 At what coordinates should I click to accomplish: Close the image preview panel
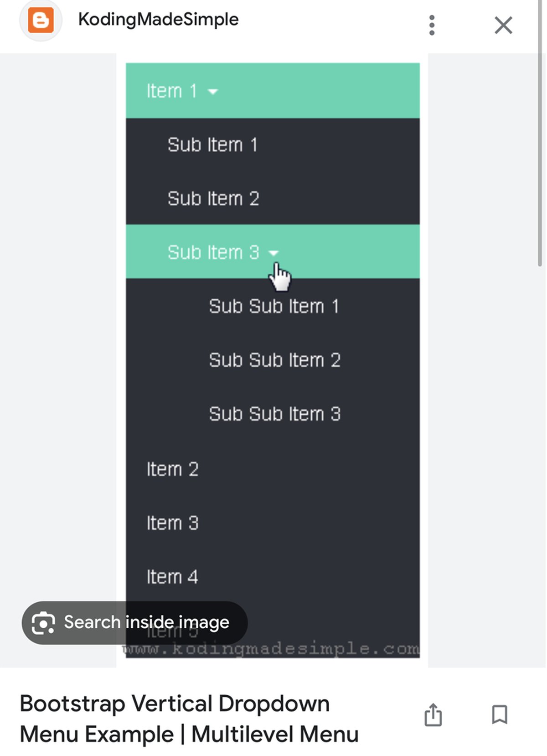click(x=503, y=25)
